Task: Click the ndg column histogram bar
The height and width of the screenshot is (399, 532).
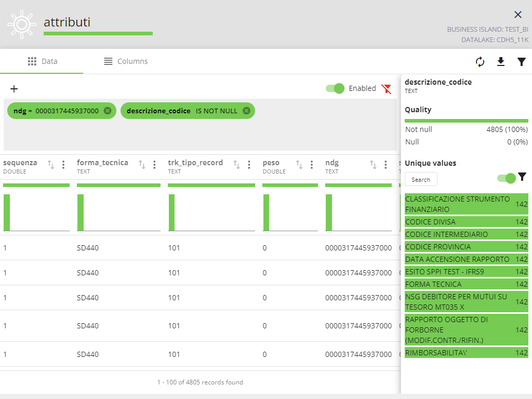Action: coord(329,212)
